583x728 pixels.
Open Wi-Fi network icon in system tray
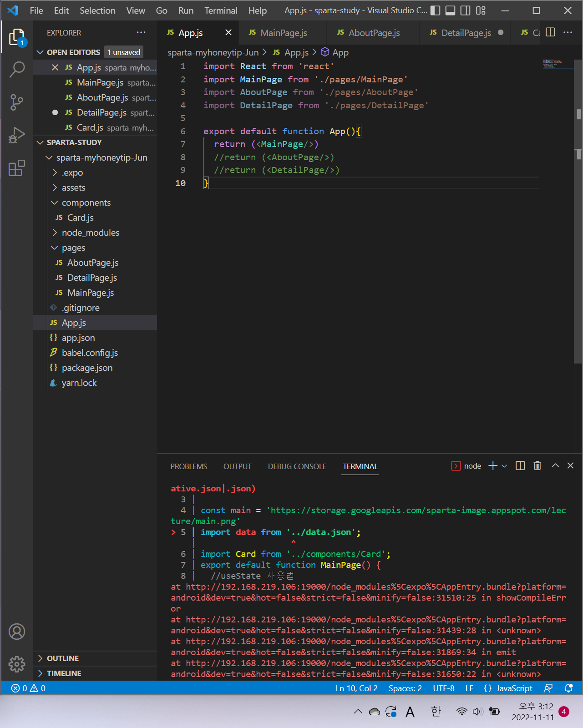[x=461, y=712]
